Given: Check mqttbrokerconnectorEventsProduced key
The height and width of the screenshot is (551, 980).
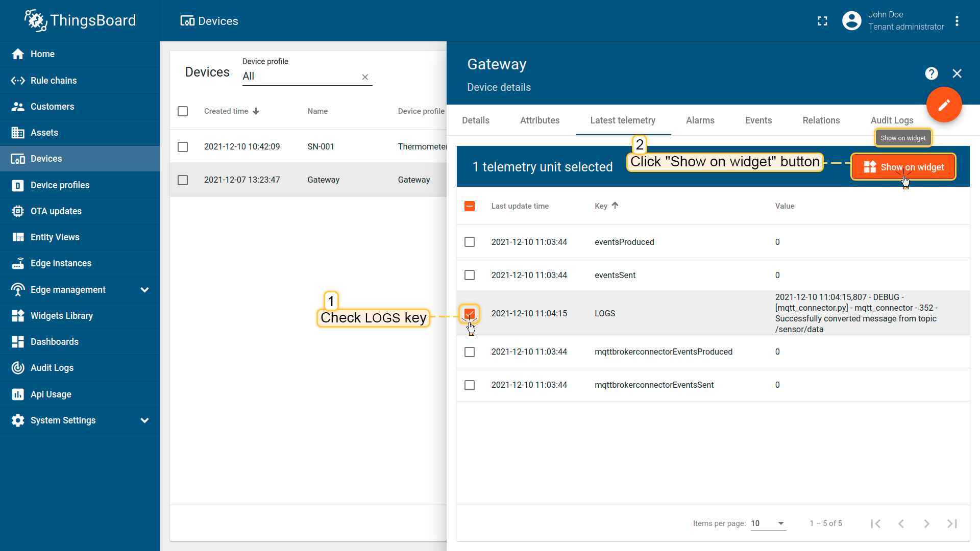Looking at the screenshot, I should pyautogui.click(x=470, y=352).
